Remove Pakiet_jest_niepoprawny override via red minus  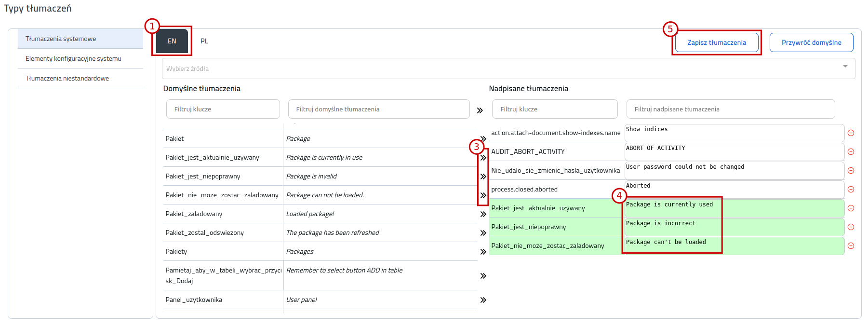[851, 227]
